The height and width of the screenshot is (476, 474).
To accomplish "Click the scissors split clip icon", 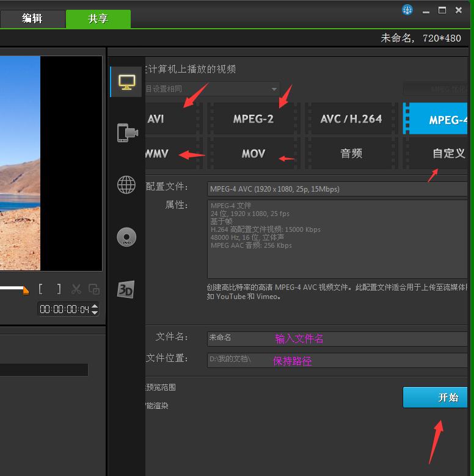I will (x=76, y=289).
